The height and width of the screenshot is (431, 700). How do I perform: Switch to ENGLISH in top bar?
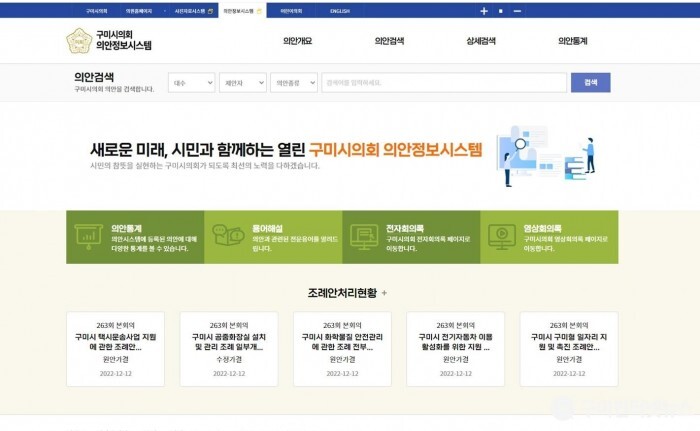point(340,11)
